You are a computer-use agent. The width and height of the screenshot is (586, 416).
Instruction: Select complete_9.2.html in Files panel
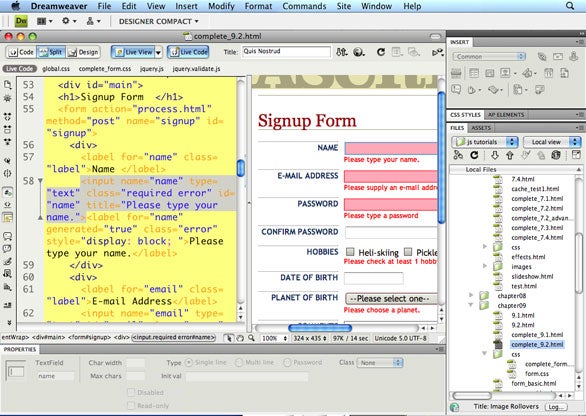click(537, 344)
